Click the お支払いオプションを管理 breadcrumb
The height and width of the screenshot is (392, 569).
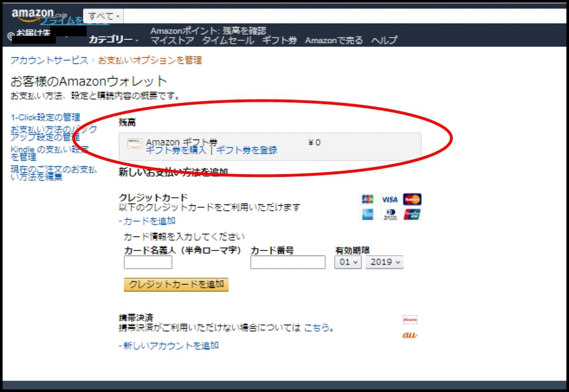coord(150,60)
